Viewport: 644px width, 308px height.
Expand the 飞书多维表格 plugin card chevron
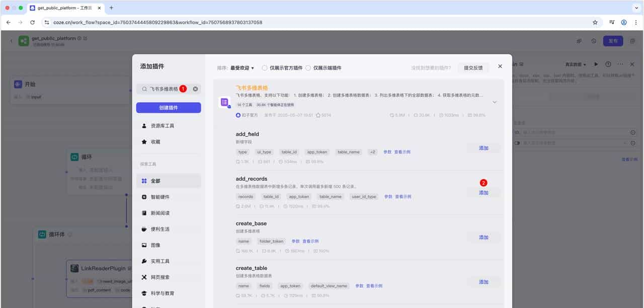click(x=495, y=102)
